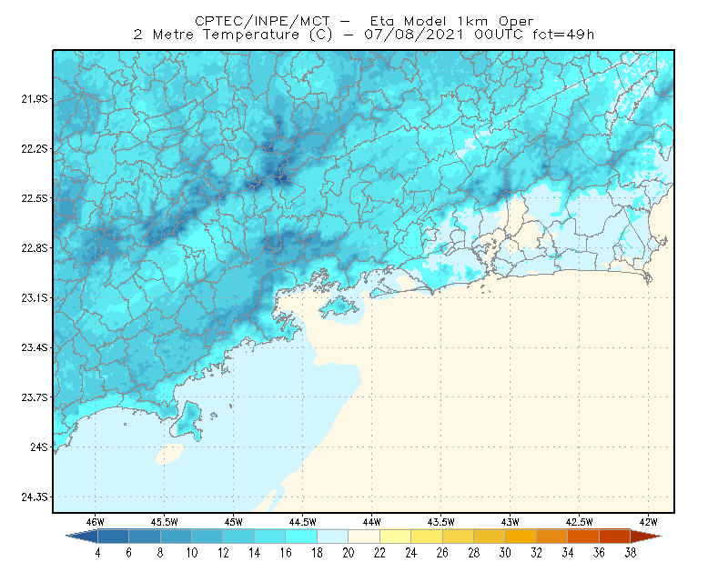Click the 23.7S latitude label
The image size is (728, 562).
coord(35,397)
